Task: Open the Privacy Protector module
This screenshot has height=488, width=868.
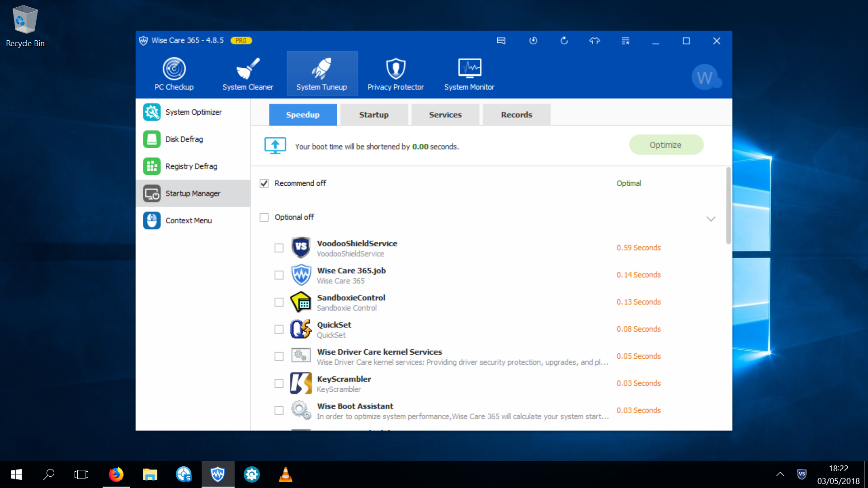Action: pyautogui.click(x=396, y=74)
